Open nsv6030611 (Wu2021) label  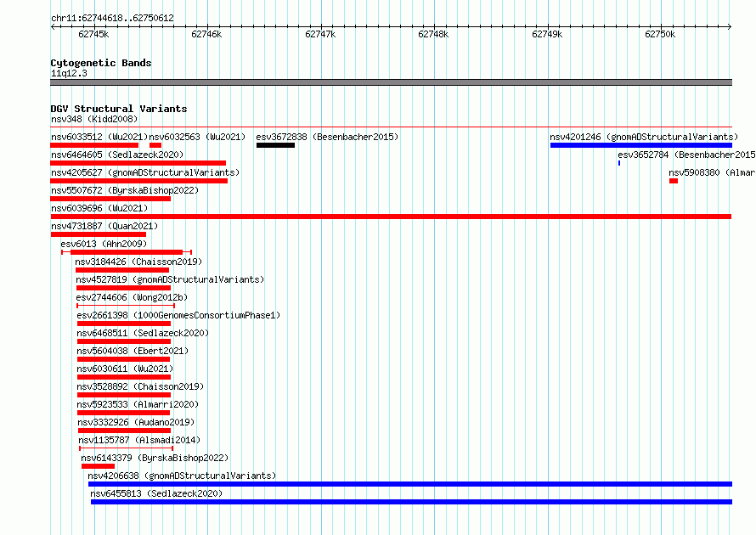tap(125, 369)
